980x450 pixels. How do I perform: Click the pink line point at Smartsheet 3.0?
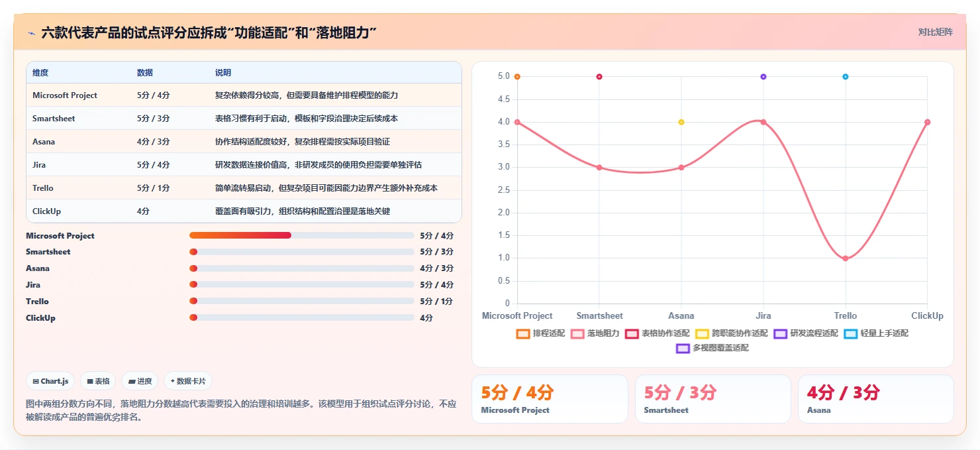point(599,168)
